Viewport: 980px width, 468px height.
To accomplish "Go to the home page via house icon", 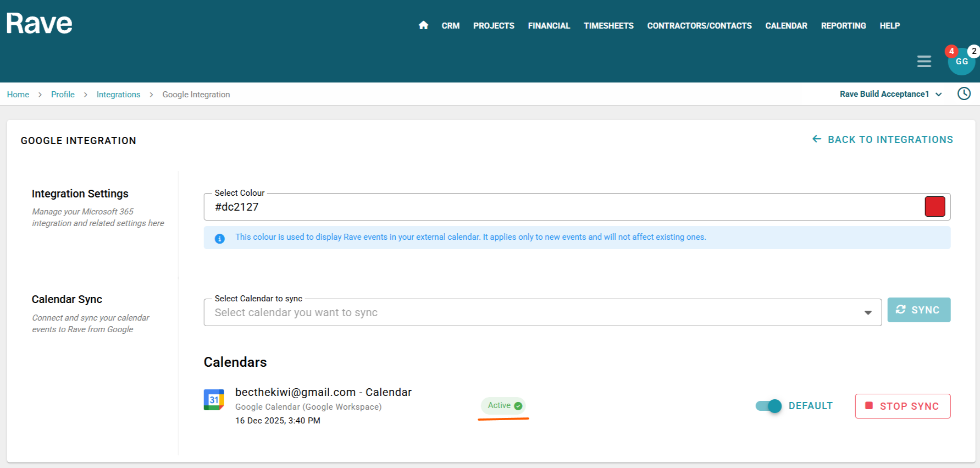I will tap(423, 25).
